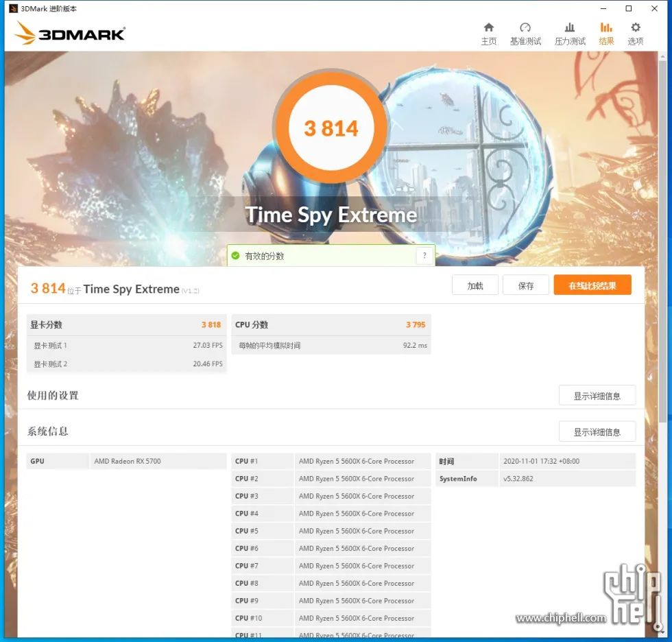Click the orange 在线比较结果 button
Viewport: 672px width, 642px height.
coord(592,285)
